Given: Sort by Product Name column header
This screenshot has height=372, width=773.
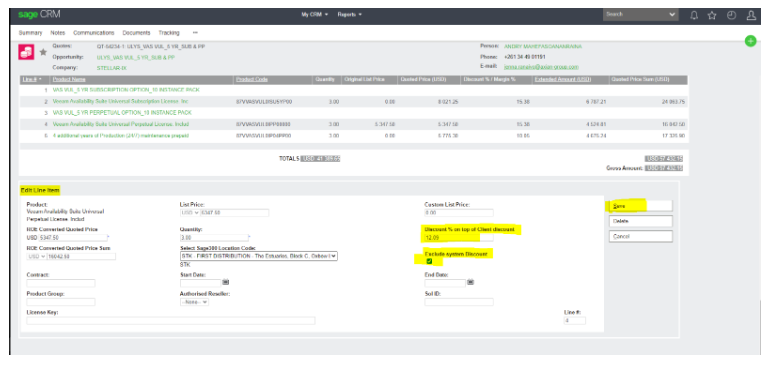Looking at the screenshot, I should click(69, 79).
